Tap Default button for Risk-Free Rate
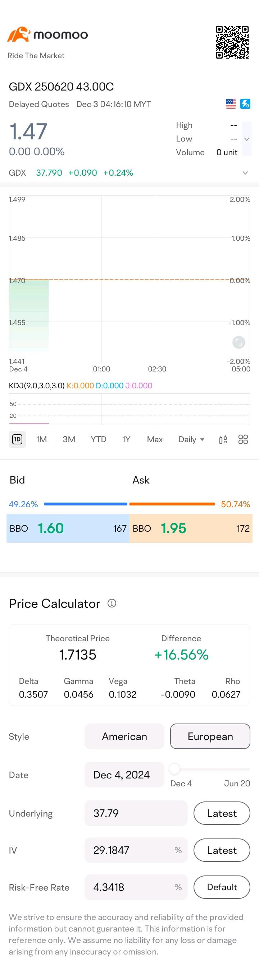Viewport: 259px width, 980px height. [222, 887]
